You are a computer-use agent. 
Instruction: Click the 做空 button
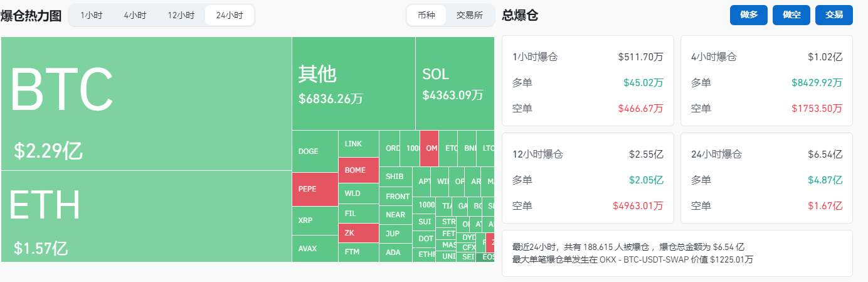[x=791, y=15]
